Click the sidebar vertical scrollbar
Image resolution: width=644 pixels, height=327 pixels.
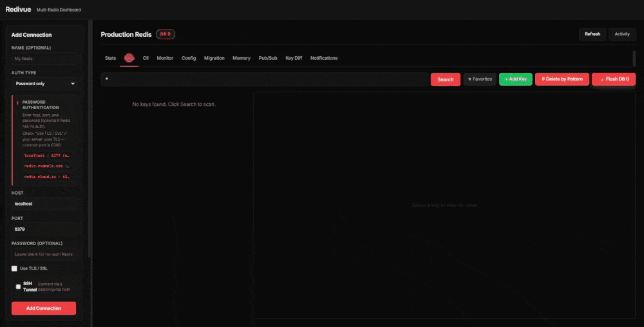(x=90, y=140)
